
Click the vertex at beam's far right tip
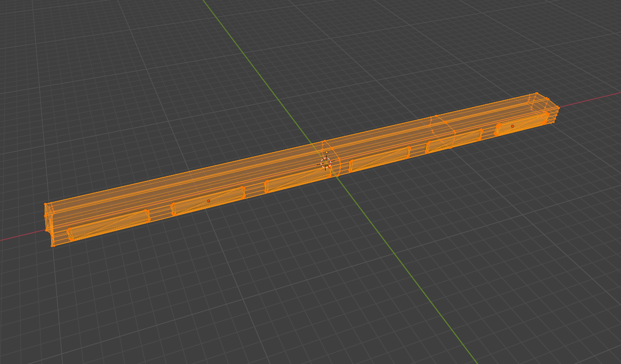click(558, 108)
